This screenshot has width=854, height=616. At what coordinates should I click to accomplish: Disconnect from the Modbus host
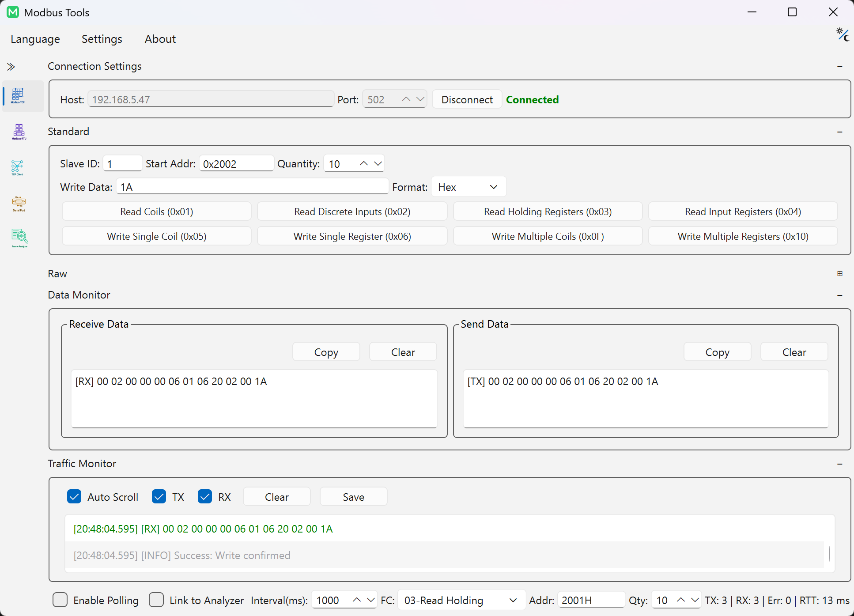(467, 100)
